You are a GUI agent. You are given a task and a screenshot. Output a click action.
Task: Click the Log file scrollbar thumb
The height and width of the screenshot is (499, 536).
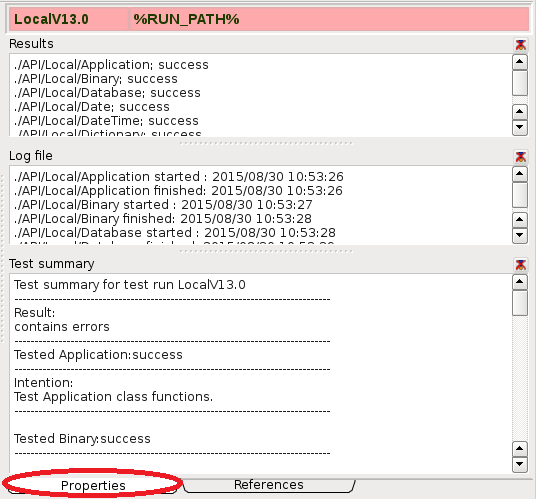pyautogui.click(x=520, y=195)
